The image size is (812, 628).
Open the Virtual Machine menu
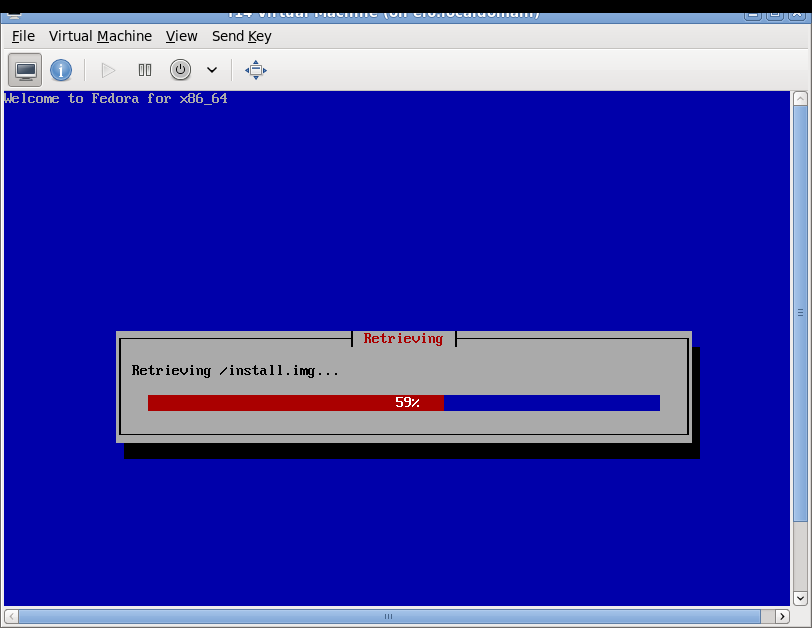pos(100,36)
